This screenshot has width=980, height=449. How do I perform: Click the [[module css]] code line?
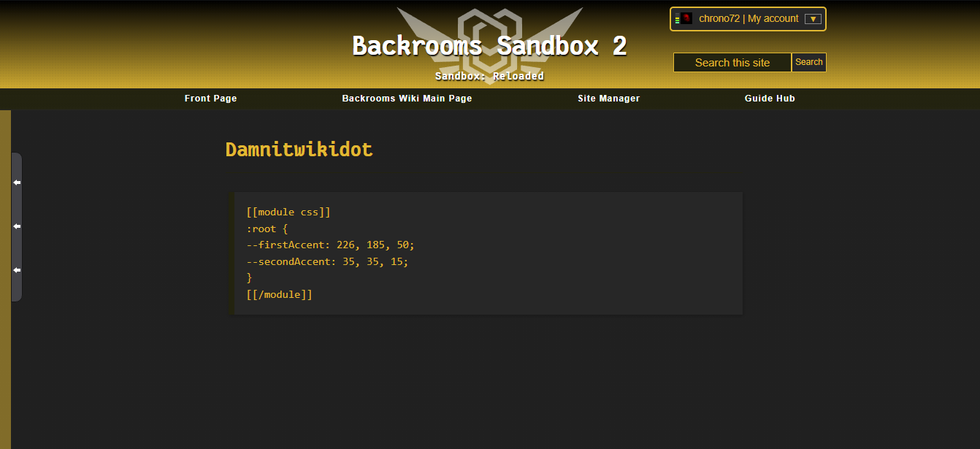coord(288,212)
